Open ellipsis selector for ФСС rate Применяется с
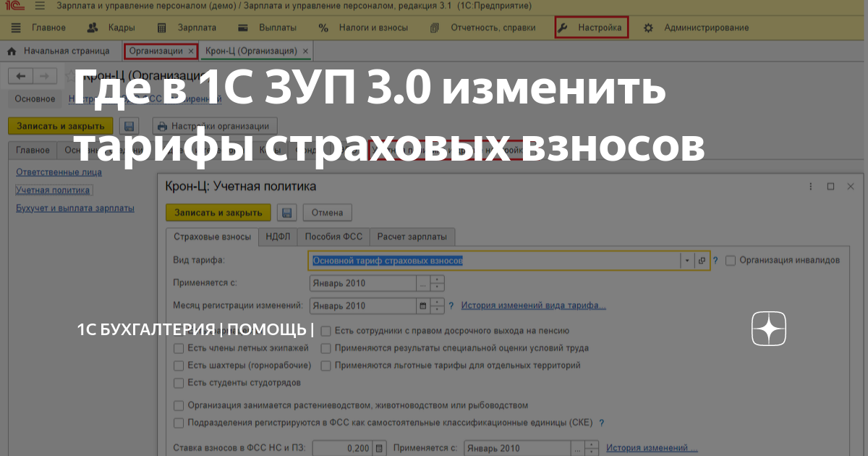 coord(578,448)
